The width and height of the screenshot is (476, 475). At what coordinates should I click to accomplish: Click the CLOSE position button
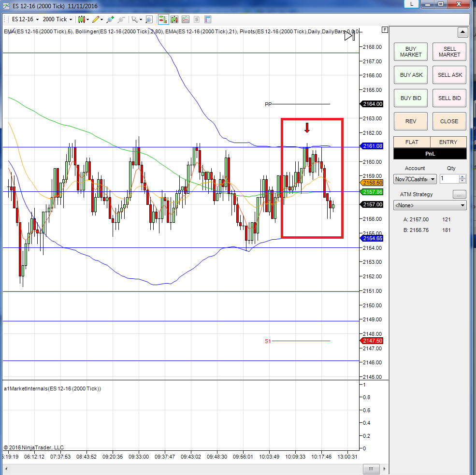coord(449,121)
